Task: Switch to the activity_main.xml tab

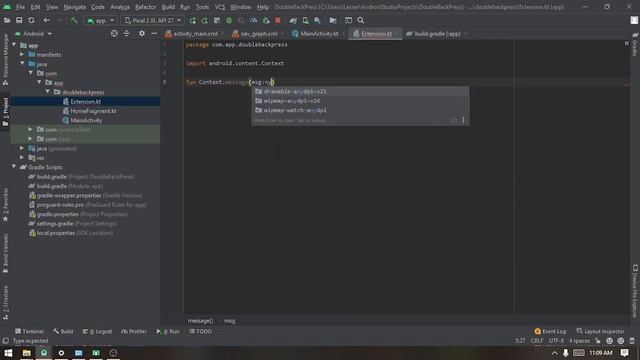Action: tap(194, 34)
